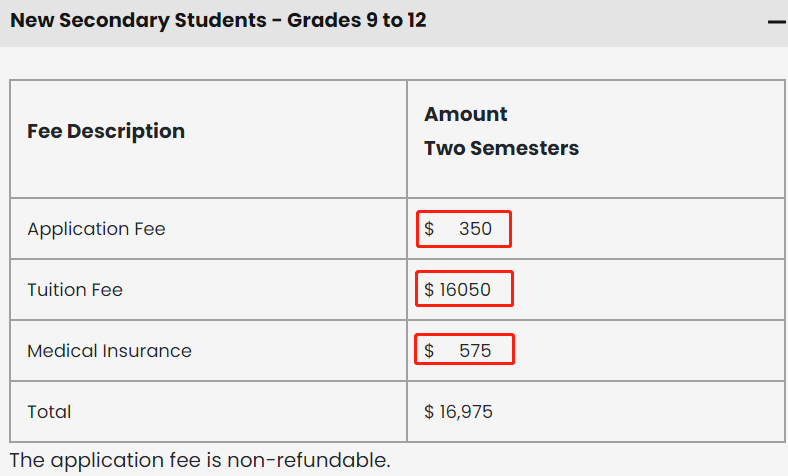Click the non-refundable application fee note
This screenshot has height=476, width=788.
[x=200, y=461]
